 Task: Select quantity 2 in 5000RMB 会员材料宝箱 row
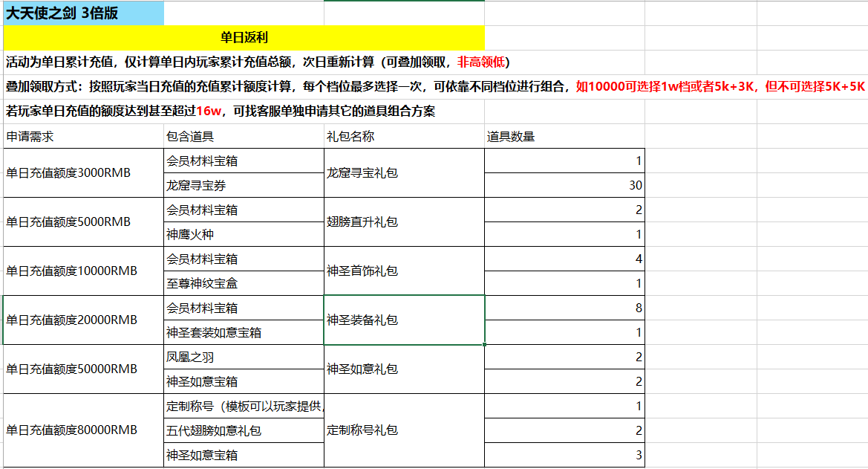coord(564,210)
